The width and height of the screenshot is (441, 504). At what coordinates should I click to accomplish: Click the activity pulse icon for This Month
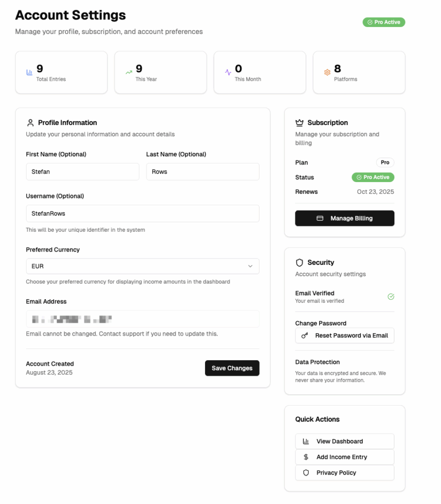point(228,72)
